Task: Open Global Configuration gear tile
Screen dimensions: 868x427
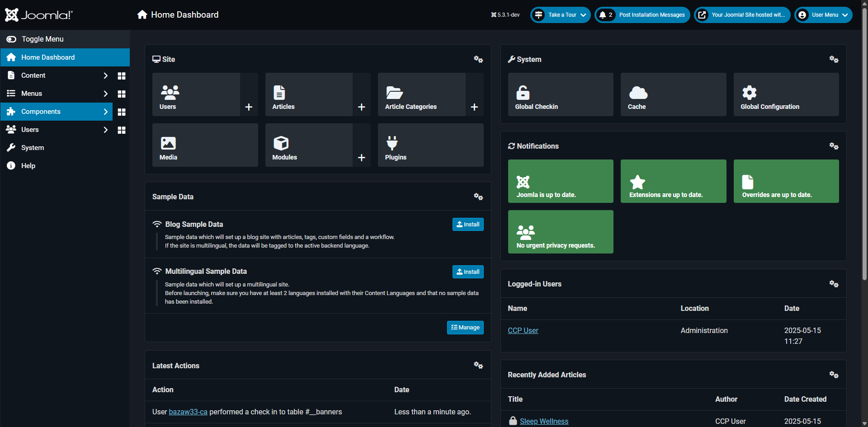Action: tap(749, 93)
